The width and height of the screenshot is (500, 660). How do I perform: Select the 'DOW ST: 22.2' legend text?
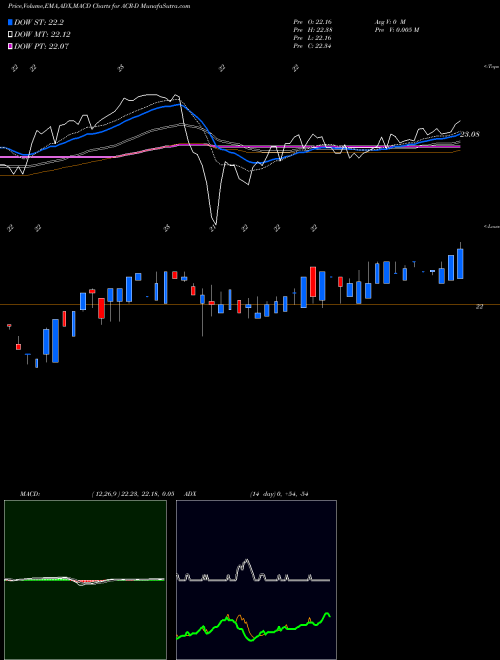click(x=39, y=22)
